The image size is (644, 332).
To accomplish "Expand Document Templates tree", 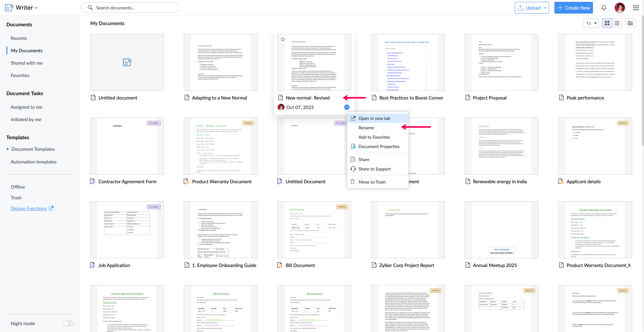I will pyautogui.click(x=8, y=149).
